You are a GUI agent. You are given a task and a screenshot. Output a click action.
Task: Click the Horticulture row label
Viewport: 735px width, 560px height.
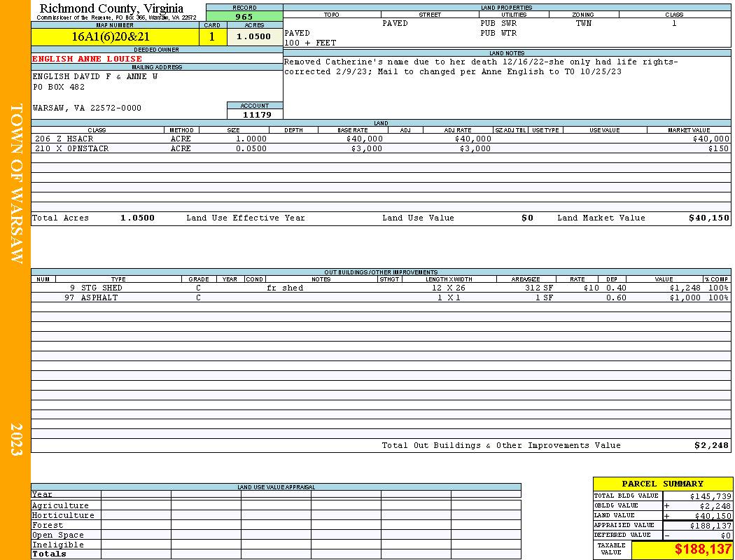pyautogui.click(x=63, y=515)
